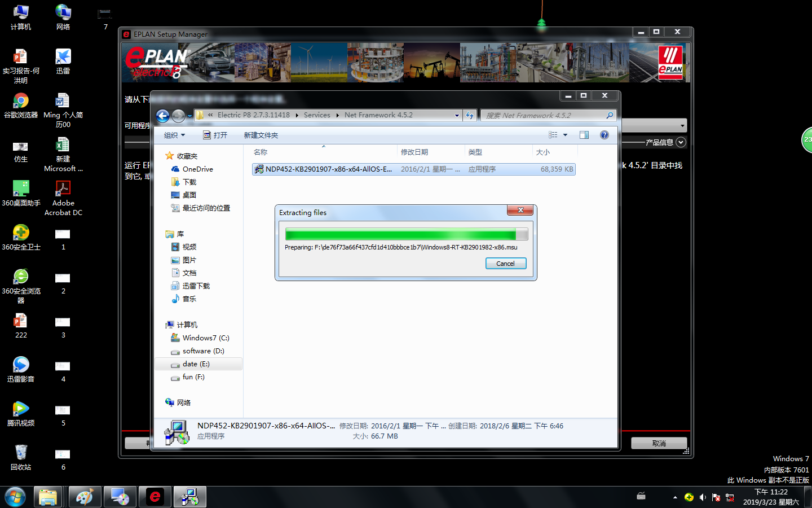
Task: Click the refresh icon beside address bar
Action: click(x=470, y=115)
